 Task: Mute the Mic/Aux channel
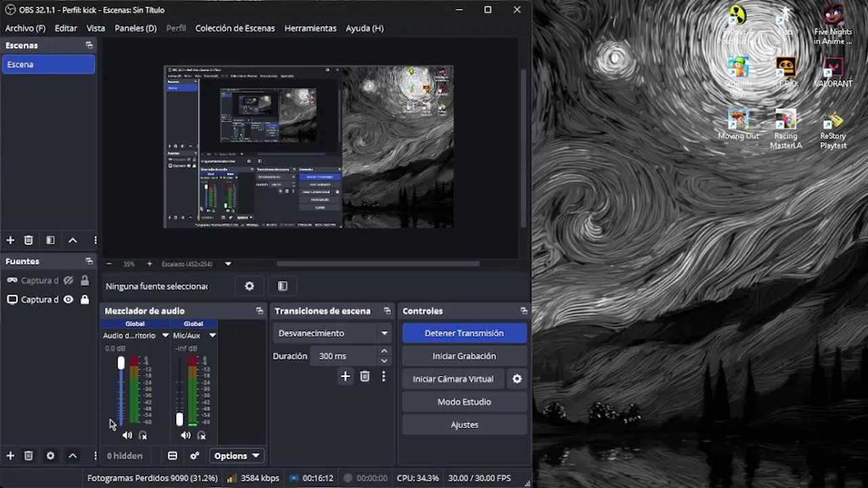(x=185, y=435)
